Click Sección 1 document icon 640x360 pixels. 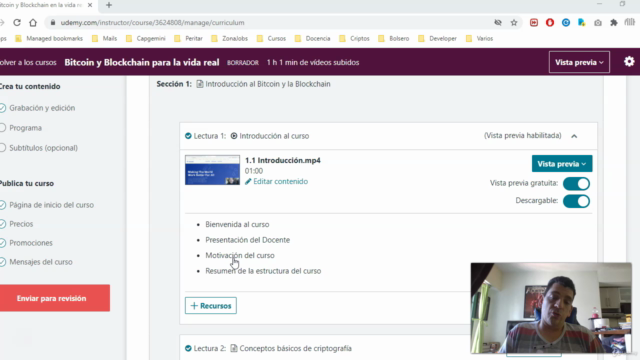(200, 84)
